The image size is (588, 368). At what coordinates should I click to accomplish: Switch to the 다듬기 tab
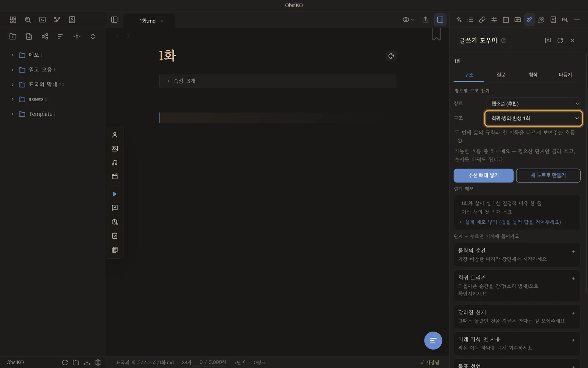[565, 75]
